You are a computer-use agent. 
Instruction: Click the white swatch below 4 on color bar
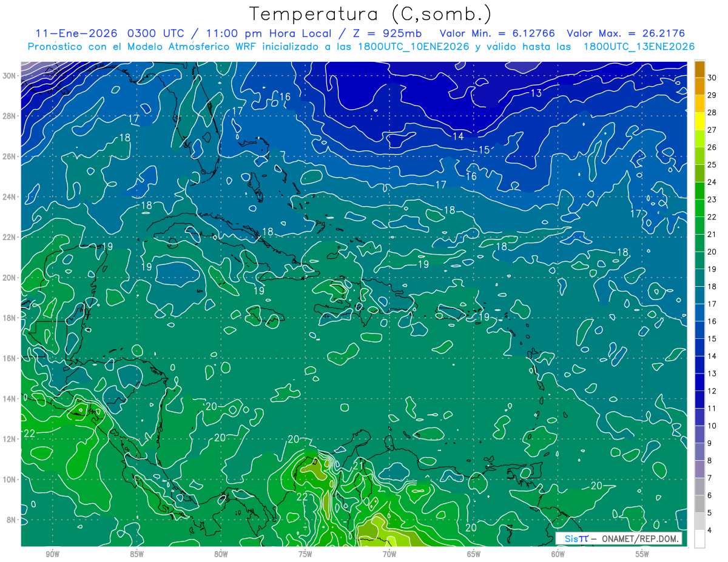[x=699, y=539]
